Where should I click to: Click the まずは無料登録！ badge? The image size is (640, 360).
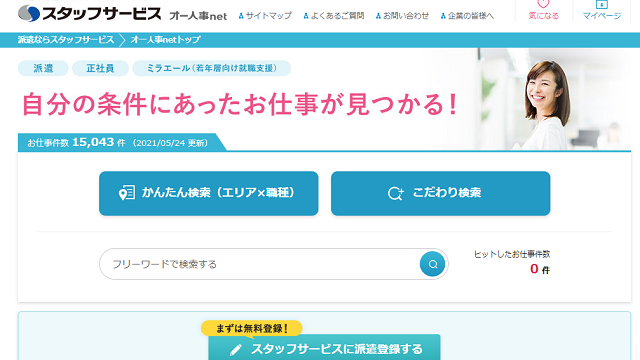251,328
